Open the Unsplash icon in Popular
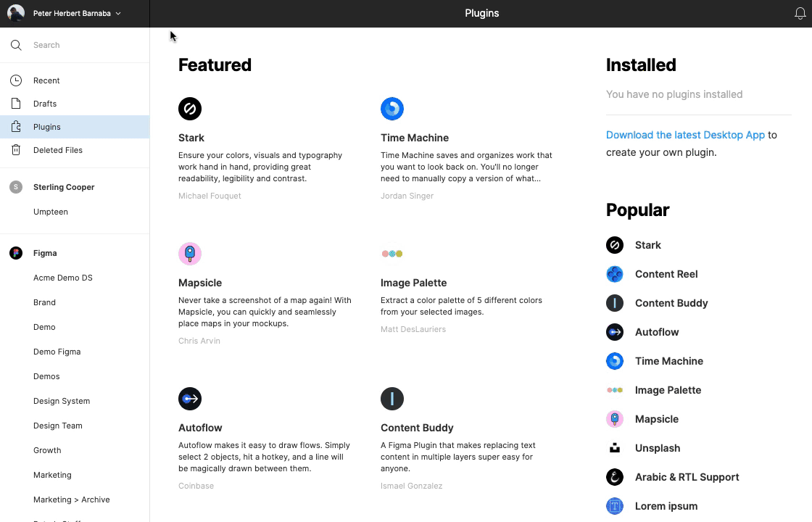 [x=615, y=448]
